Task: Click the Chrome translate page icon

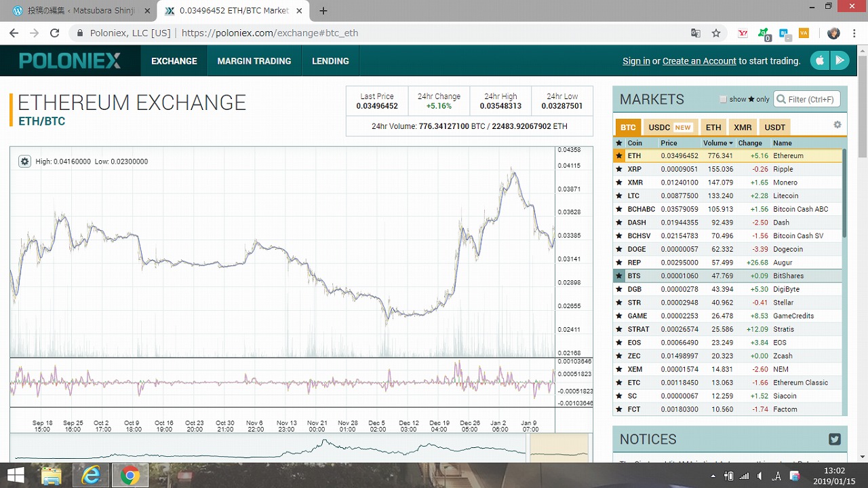Action: click(696, 33)
